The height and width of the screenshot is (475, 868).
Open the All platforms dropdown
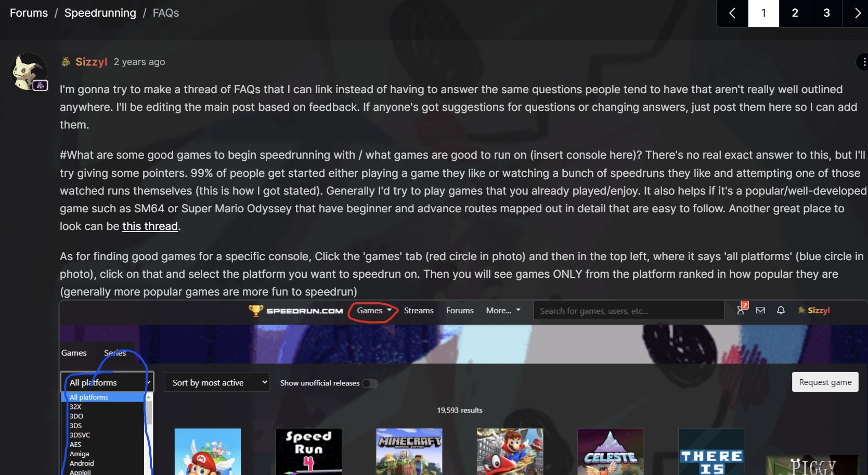(x=107, y=382)
